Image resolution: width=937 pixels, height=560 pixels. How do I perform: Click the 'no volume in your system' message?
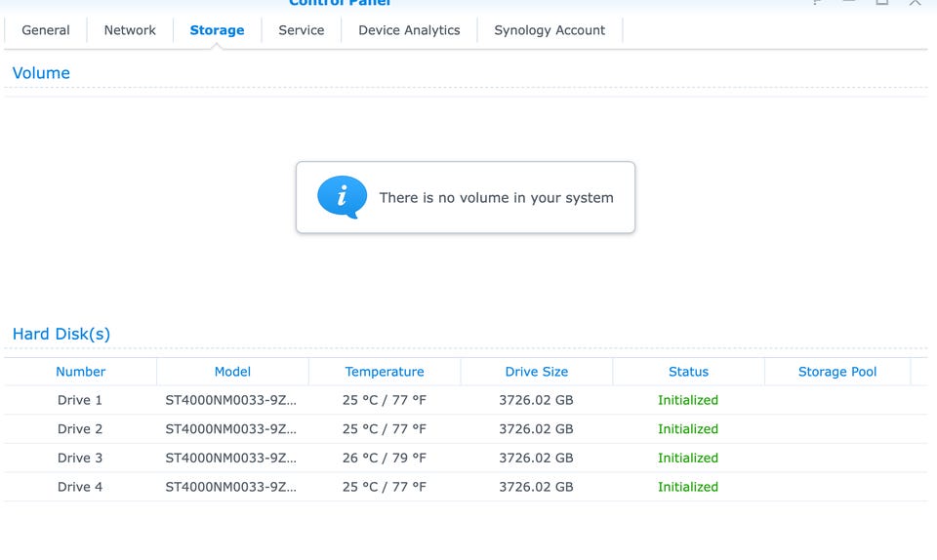point(496,198)
